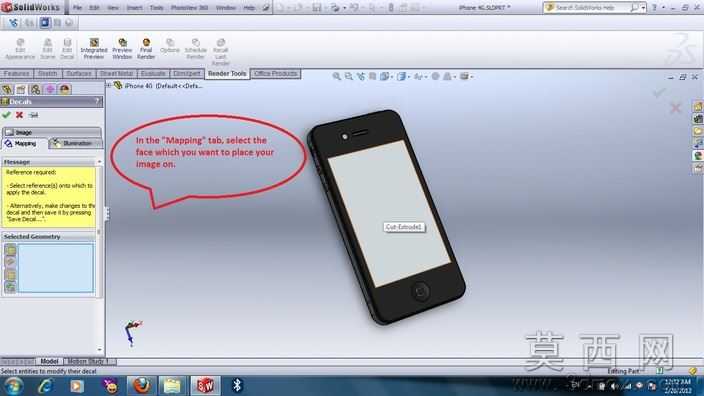Expand the iPhone 4G flyout tree
704x396 pixels.
(109, 85)
